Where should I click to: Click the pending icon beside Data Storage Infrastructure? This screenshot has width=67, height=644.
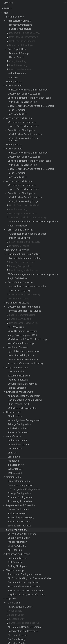click(7, 37)
